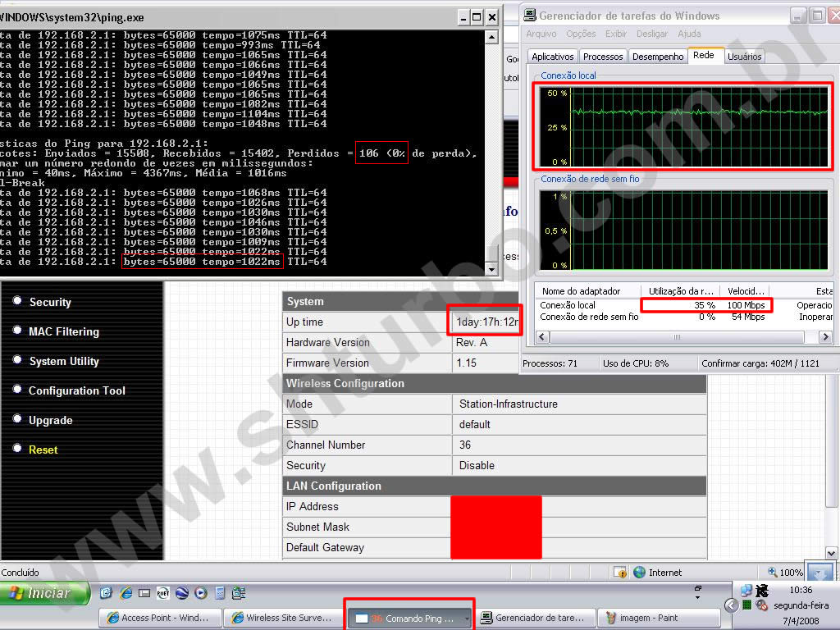Screen dimensions: 840x630
Task: Switch to Usuários tab
Action: pos(744,57)
